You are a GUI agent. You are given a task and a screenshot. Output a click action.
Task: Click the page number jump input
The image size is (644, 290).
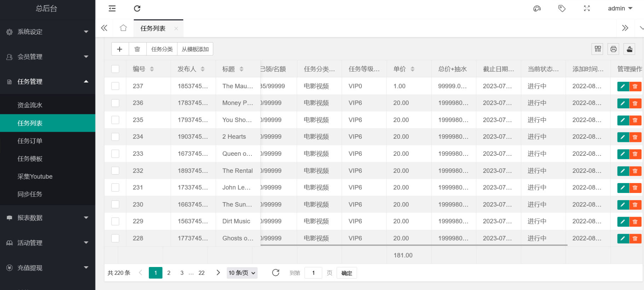coord(313,273)
